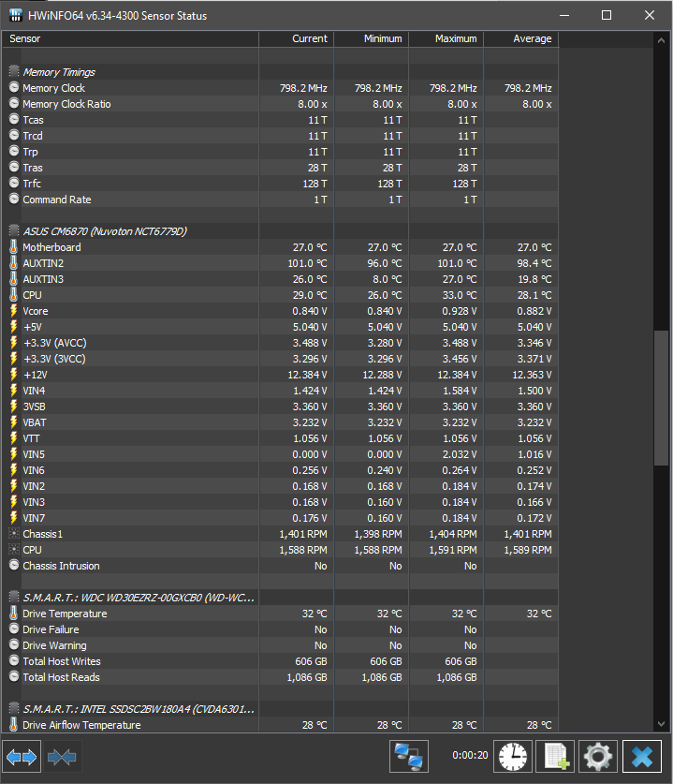Click the vertical scrollbar thumb
This screenshot has height=784, width=673.
point(661,398)
